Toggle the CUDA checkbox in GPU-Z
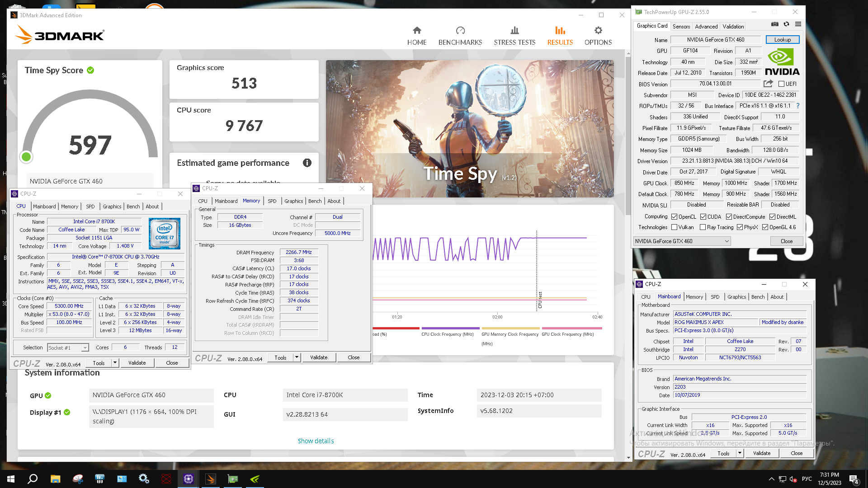 point(703,217)
